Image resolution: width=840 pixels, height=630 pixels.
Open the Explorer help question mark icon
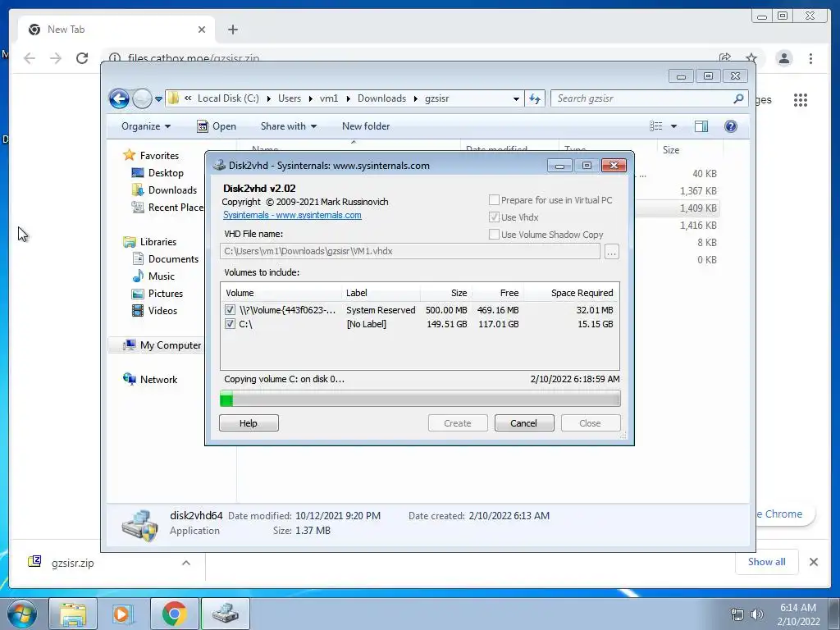click(x=730, y=126)
